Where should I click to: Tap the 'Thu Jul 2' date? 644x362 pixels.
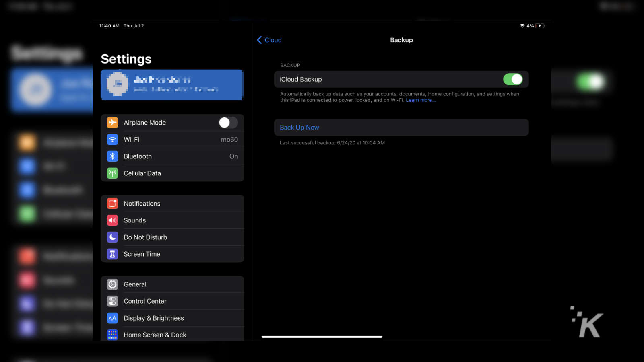pos(134,26)
